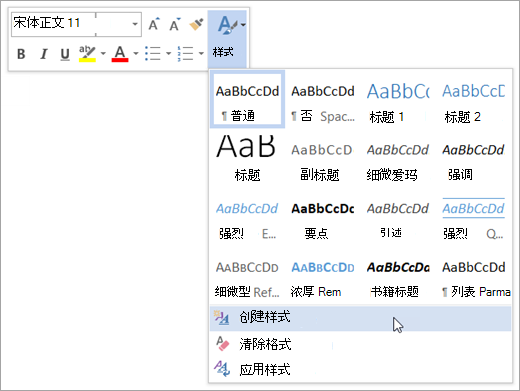Apply Underline formatting
Screen dimensions: 520x391
coord(65,54)
